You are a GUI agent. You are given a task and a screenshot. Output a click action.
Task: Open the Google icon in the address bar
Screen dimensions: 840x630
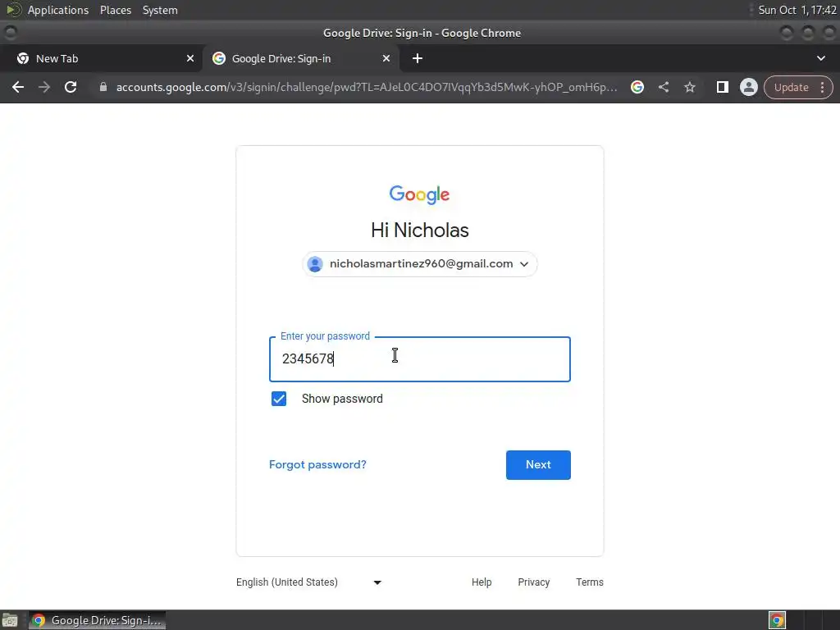pos(637,87)
